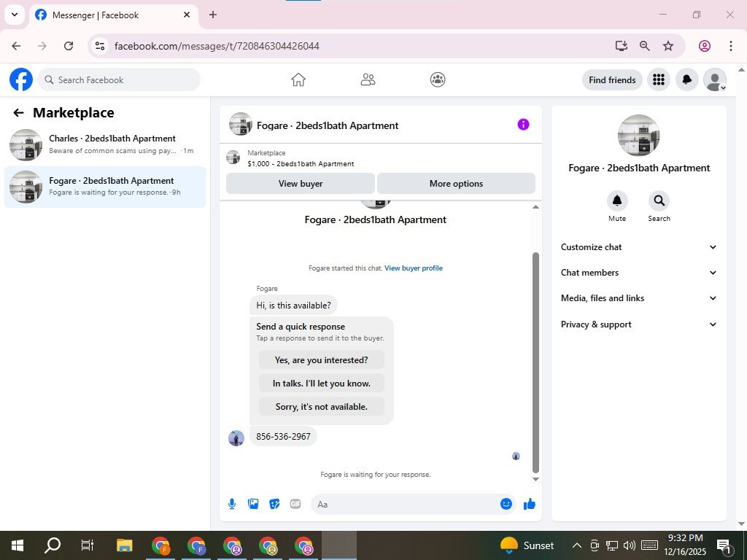The width and height of the screenshot is (747, 560).
Task: View site information icon in the address bar
Action: [99, 46]
